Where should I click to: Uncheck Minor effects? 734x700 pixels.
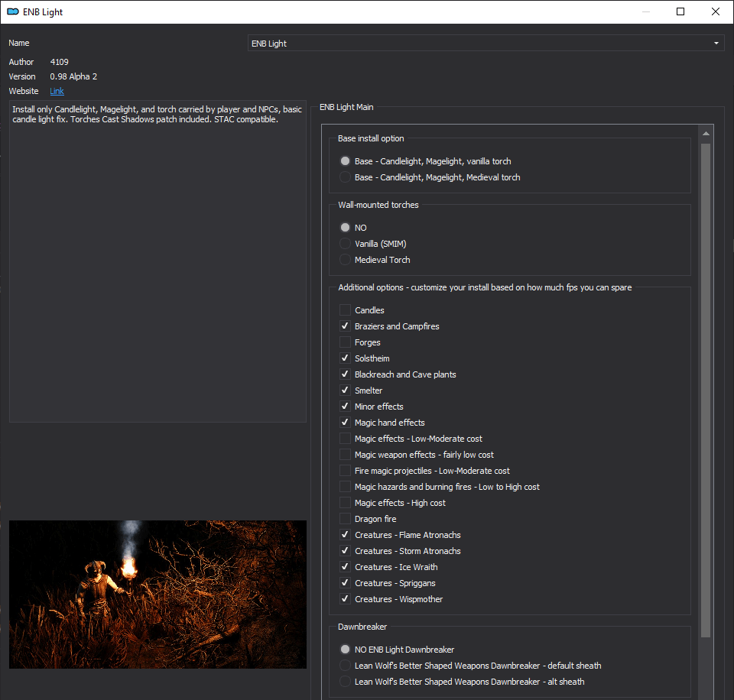point(345,406)
